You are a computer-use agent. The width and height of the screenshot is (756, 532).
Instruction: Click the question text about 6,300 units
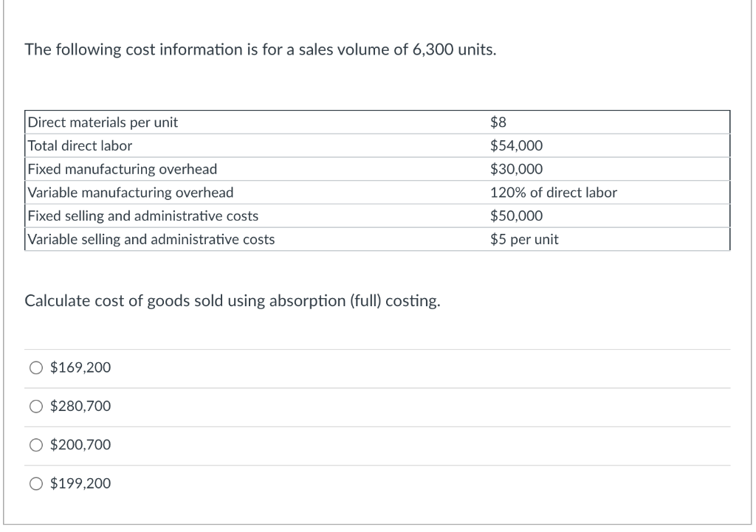click(261, 50)
